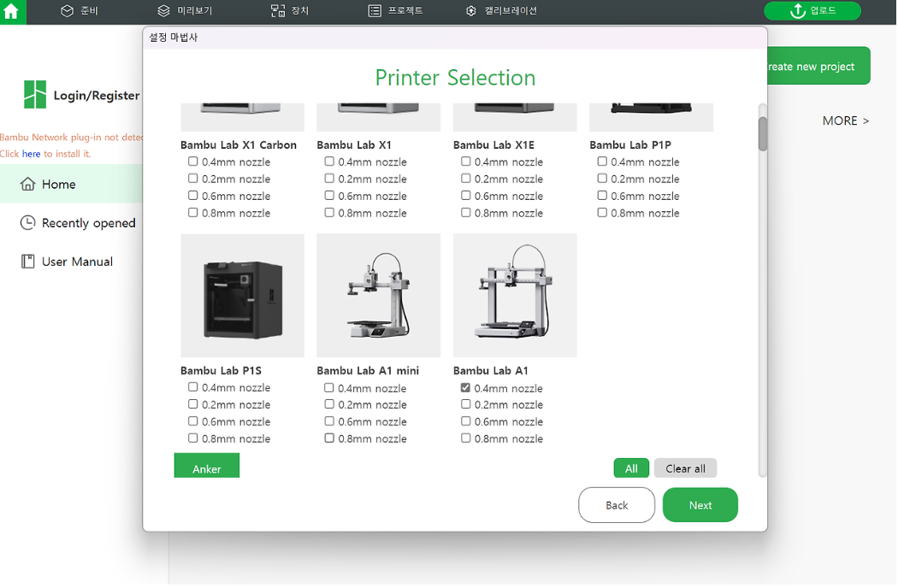Check 0.8mm nozzle for Bambu Lab A1 mini
This screenshot has height=588, width=898.
pos(329,438)
